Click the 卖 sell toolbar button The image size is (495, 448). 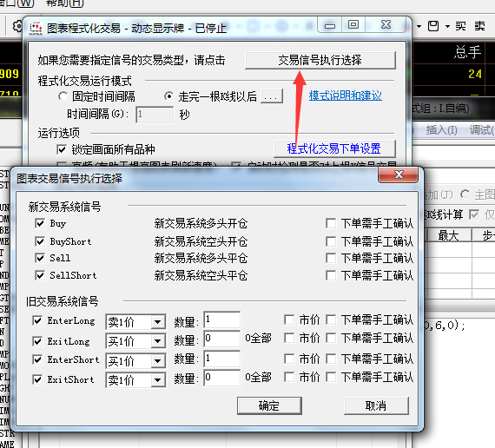480,26
